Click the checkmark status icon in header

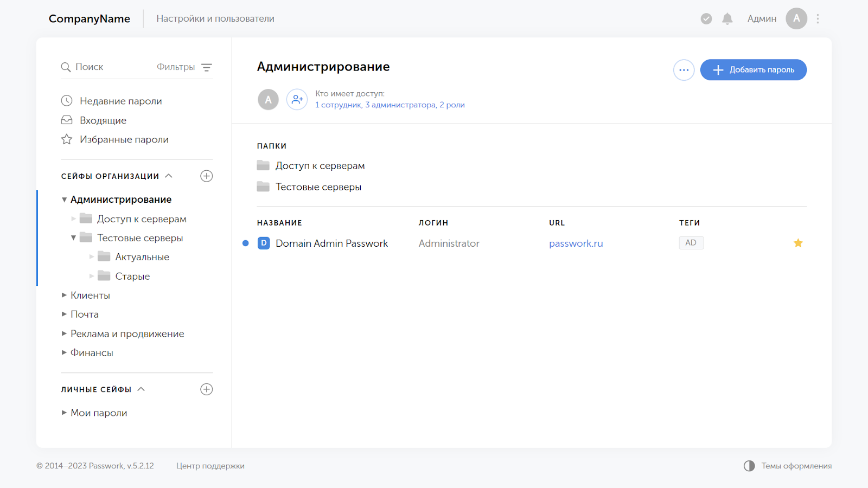click(706, 19)
